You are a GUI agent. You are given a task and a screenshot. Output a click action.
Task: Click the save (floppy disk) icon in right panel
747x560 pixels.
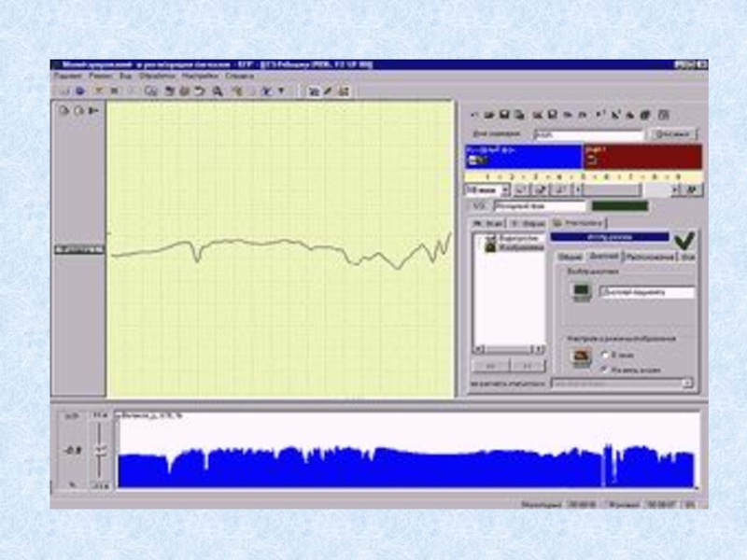click(504, 114)
